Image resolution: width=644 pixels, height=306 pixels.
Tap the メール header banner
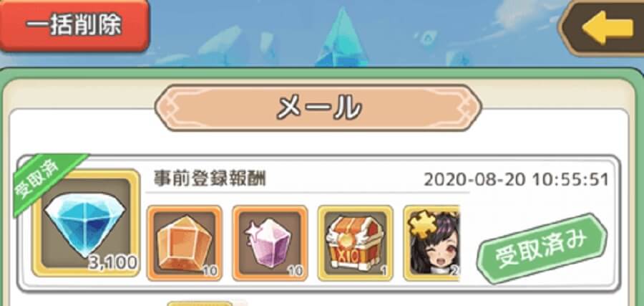tap(318, 107)
